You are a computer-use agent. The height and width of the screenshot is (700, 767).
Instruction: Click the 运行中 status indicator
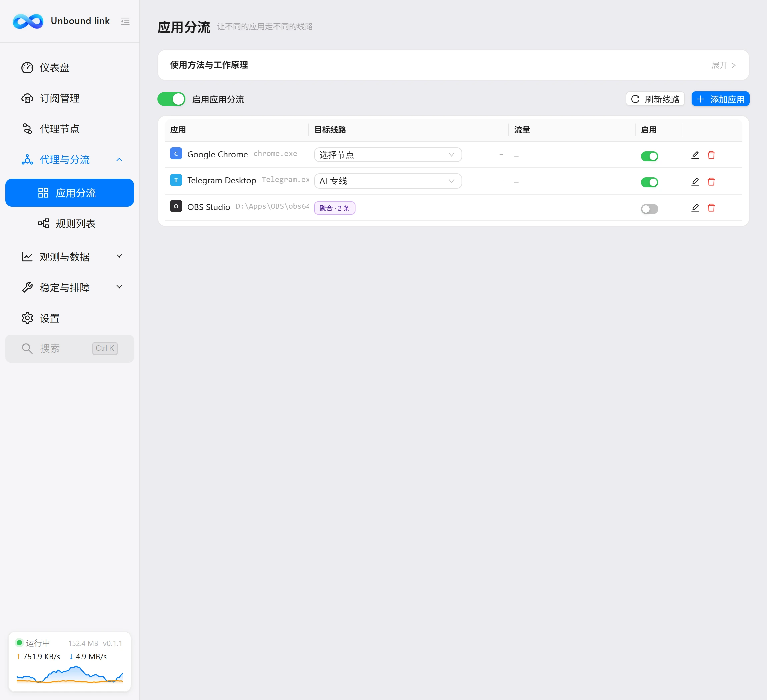[33, 643]
